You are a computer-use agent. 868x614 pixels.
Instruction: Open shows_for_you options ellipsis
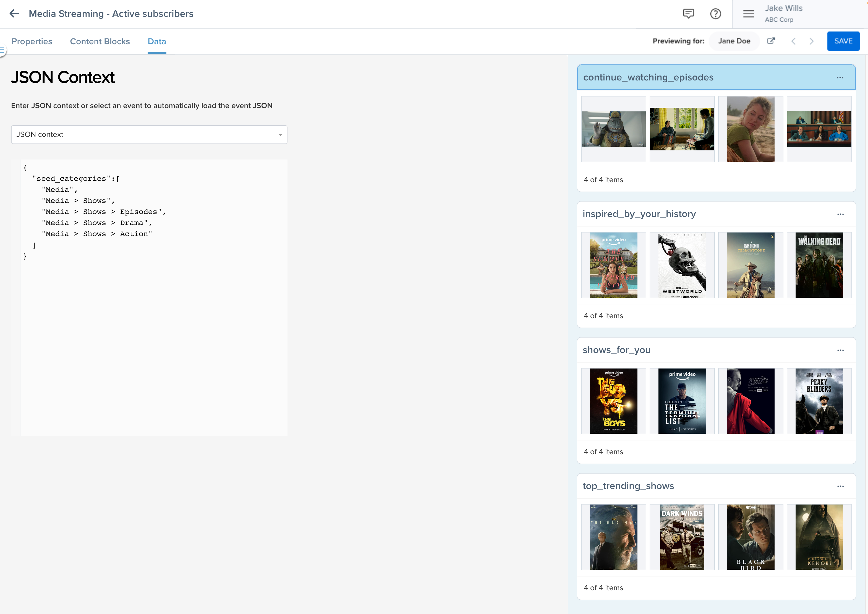840,350
